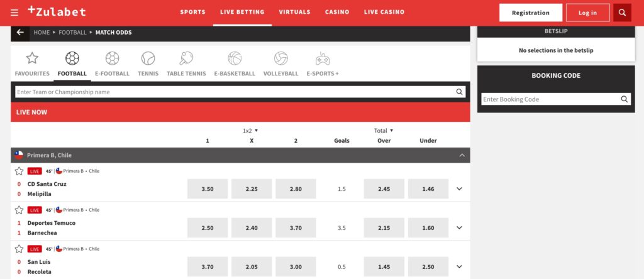Focus the Enter Booking Code field
644x279 pixels.
pyautogui.click(x=556, y=99)
